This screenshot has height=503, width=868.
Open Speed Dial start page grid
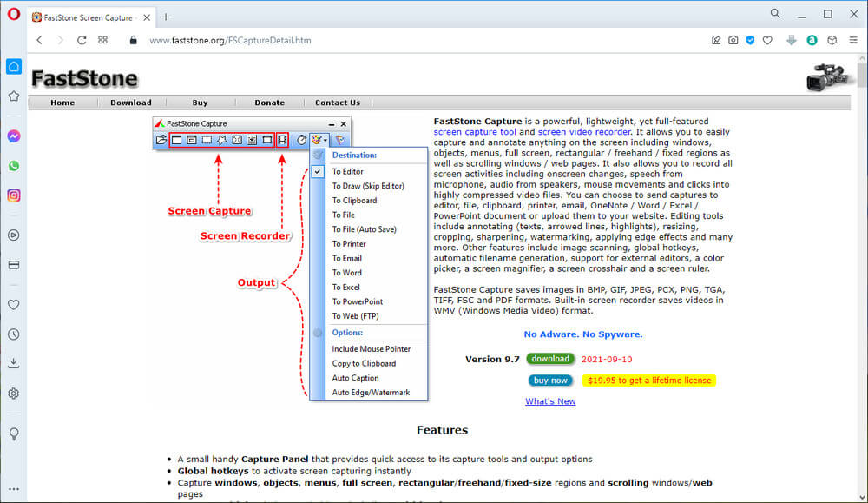pyautogui.click(x=103, y=40)
